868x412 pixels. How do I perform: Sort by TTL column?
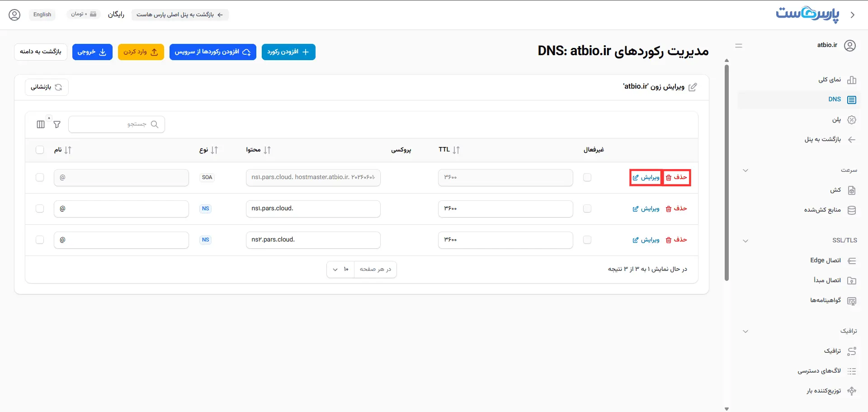(x=449, y=150)
